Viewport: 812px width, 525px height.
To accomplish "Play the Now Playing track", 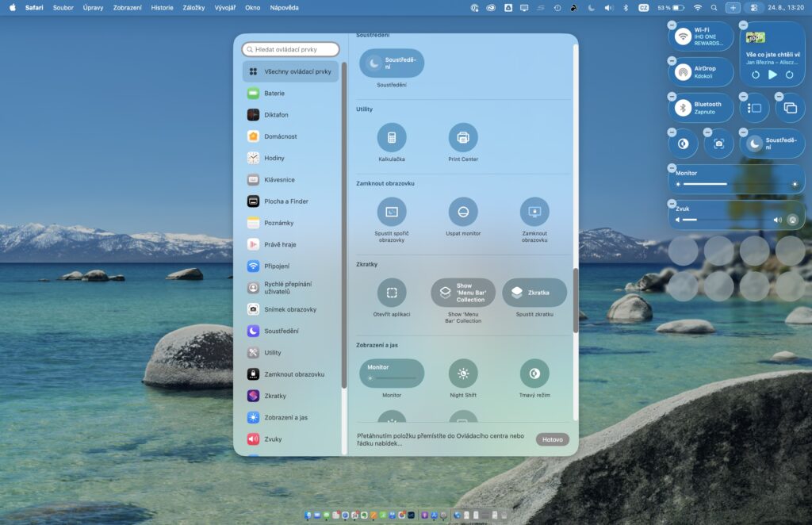I will [x=772, y=75].
